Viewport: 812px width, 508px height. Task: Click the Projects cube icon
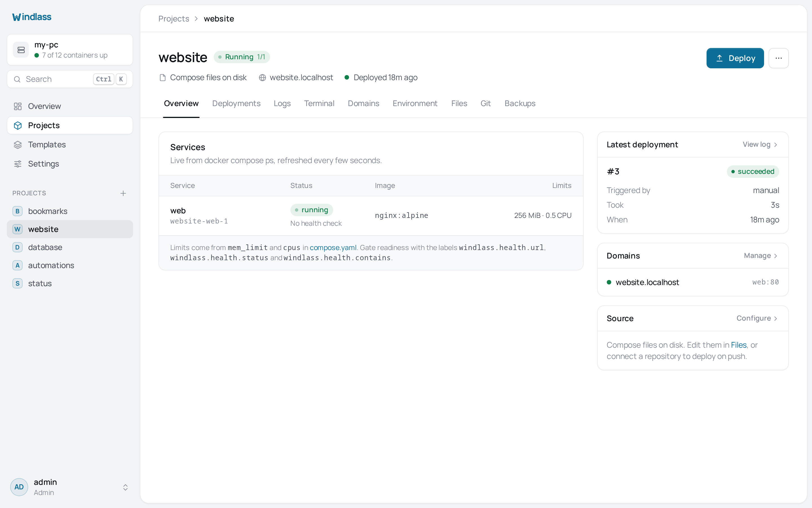pyautogui.click(x=18, y=125)
